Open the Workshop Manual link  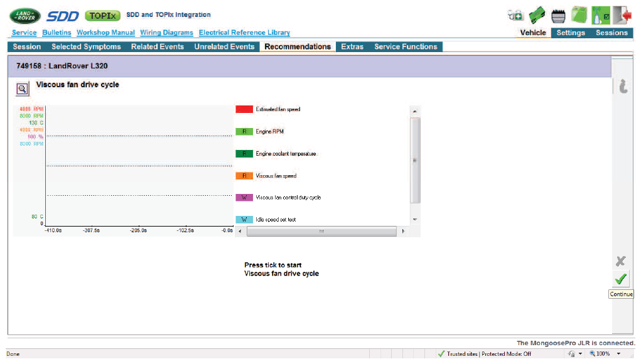(x=105, y=33)
